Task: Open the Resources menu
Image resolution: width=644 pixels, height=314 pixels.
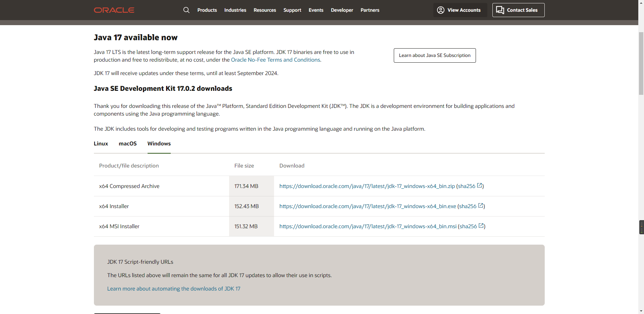Action: (265, 10)
